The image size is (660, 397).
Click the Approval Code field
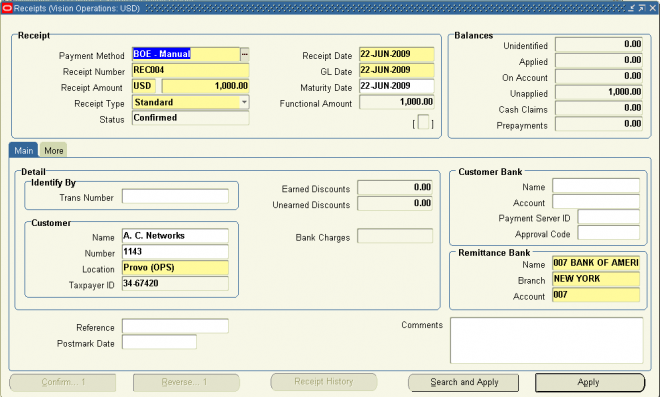click(x=609, y=233)
